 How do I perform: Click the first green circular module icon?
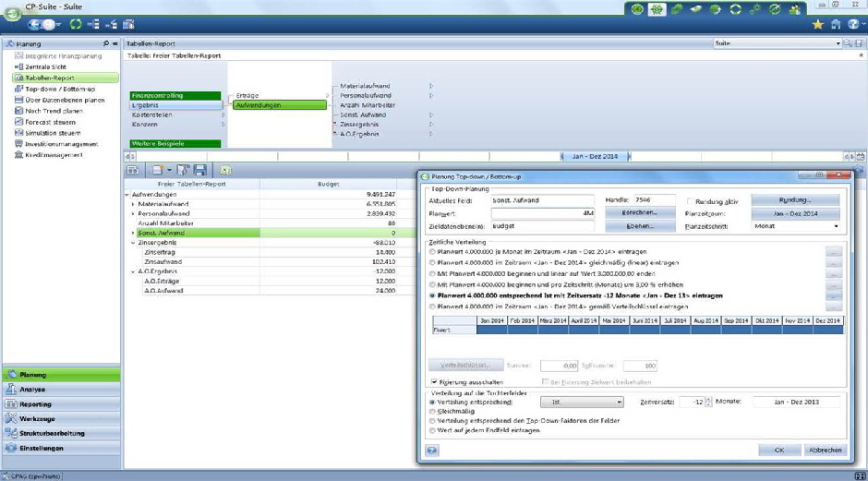637,9
